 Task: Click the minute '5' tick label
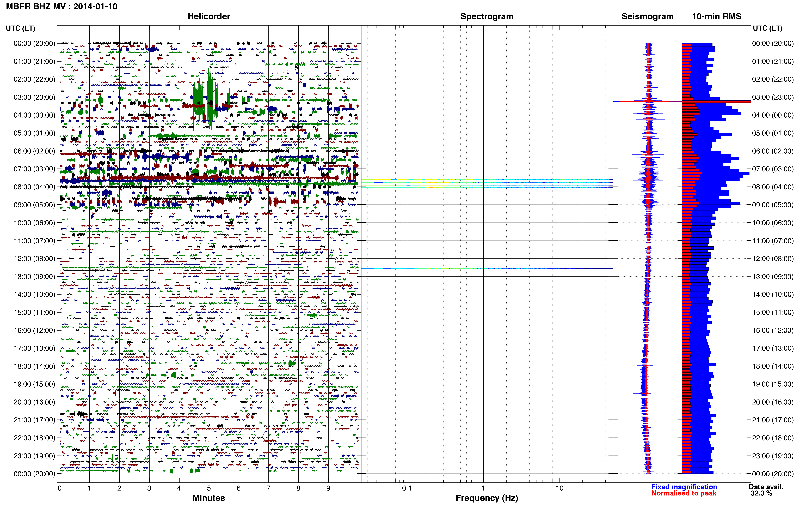click(209, 488)
